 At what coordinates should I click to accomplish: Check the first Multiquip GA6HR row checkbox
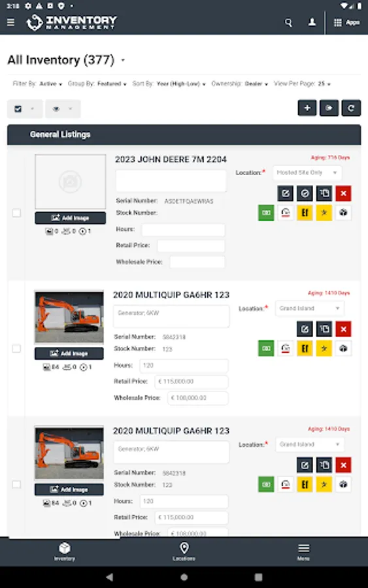click(x=16, y=349)
